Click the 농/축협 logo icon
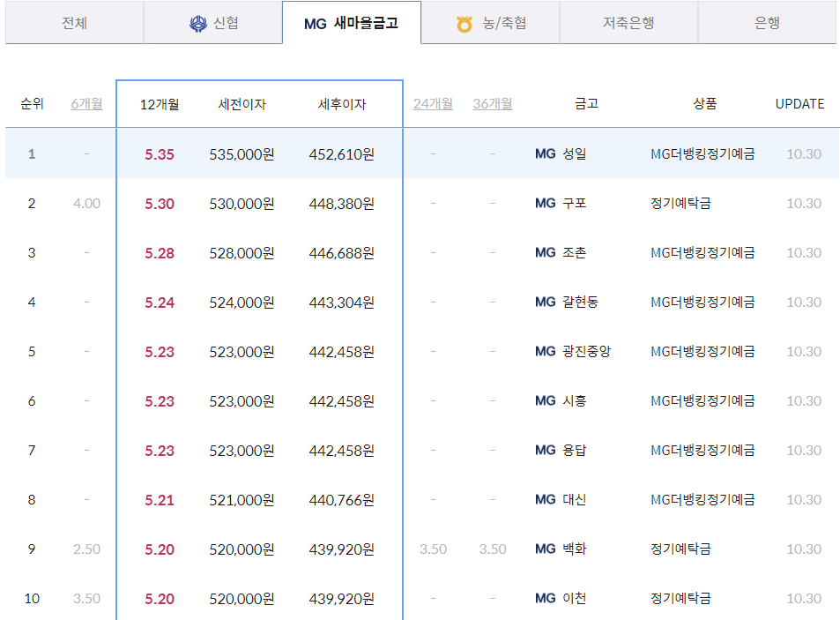Image resolution: width=840 pixels, height=620 pixels. pos(465,24)
